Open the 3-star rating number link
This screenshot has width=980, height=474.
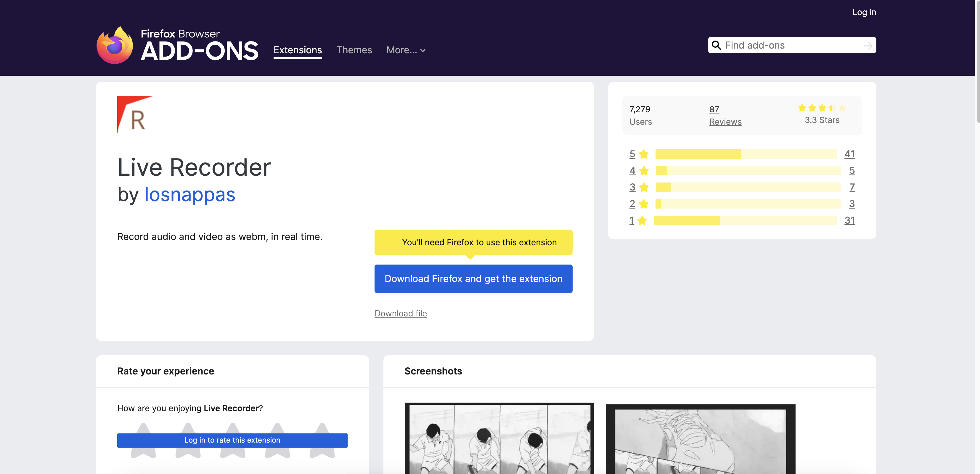[632, 187]
